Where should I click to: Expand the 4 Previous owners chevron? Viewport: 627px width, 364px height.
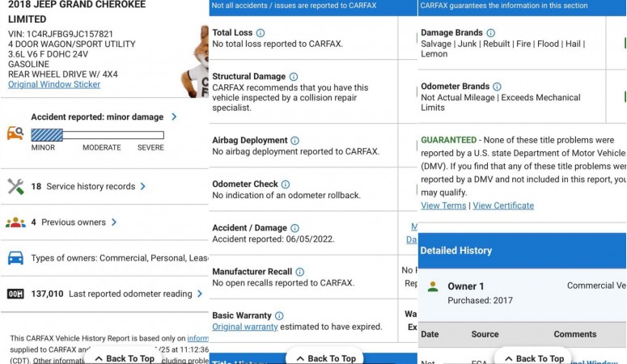114,222
